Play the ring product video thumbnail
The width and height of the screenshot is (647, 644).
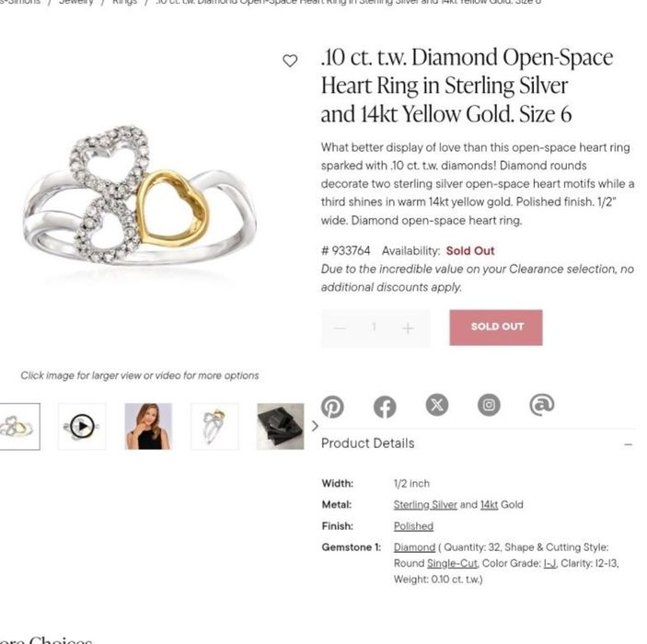click(x=82, y=426)
